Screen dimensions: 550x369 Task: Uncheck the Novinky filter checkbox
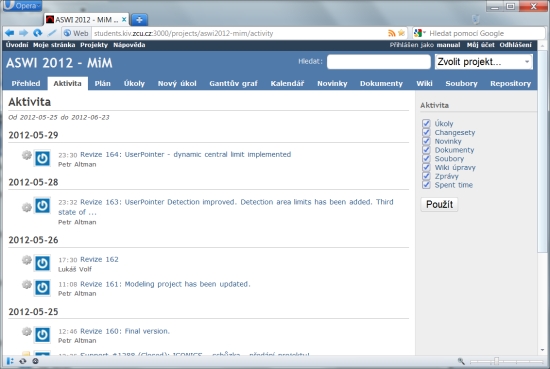[x=426, y=141]
